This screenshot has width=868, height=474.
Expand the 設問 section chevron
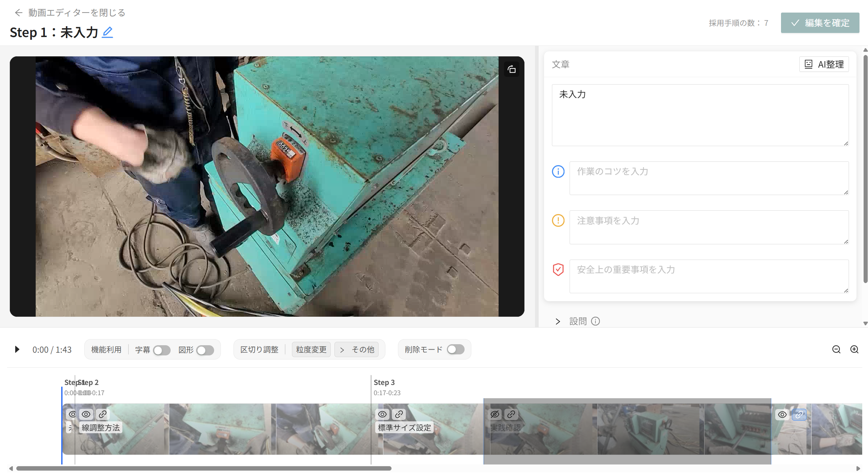click(x=558, y=321)
